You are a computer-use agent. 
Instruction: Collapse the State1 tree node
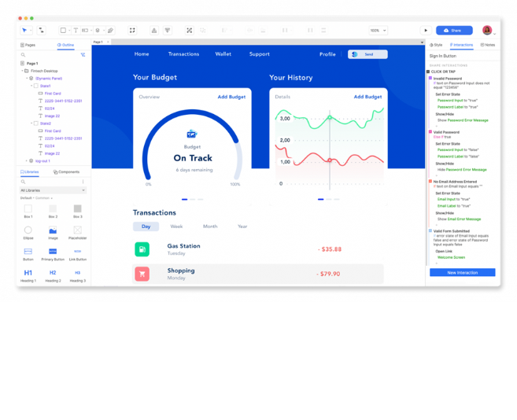click(33, 86)
